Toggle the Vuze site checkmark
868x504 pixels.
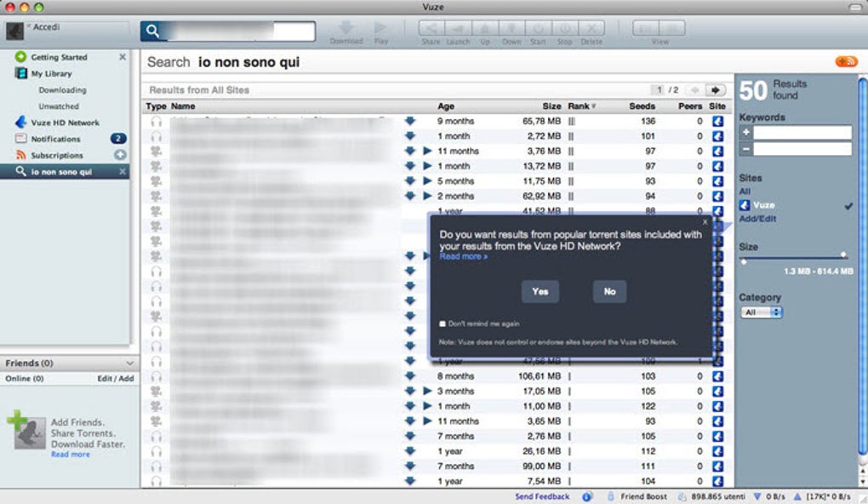point(848,205)
